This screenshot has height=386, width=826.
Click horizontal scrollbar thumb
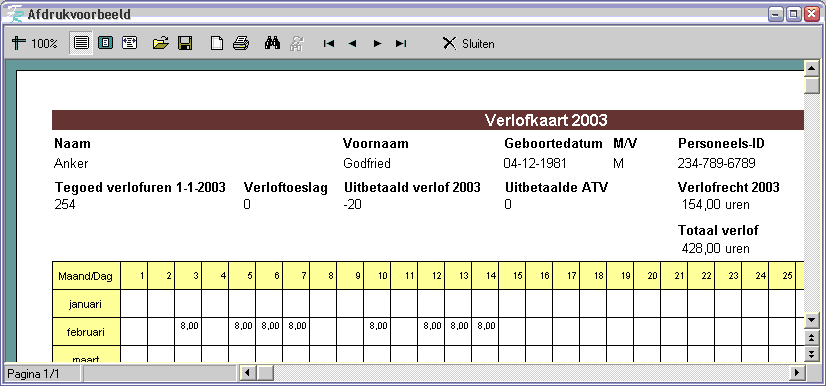(x=265, y=373)
